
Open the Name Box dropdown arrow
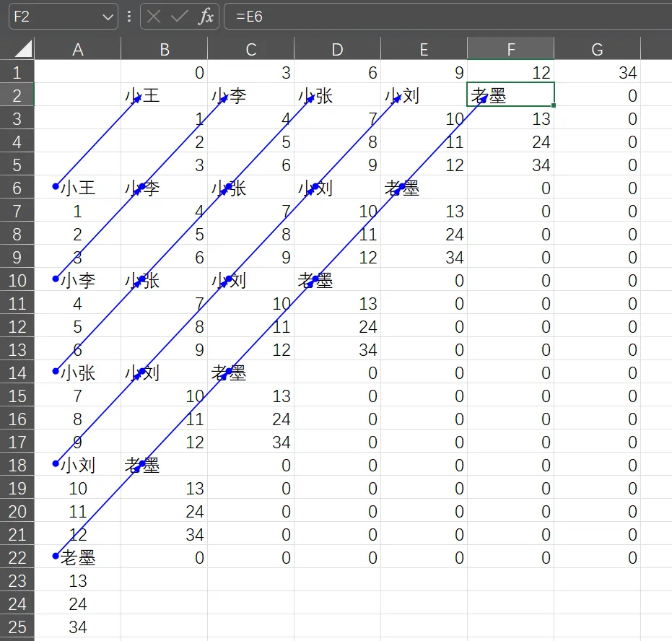tap(108, 17)
